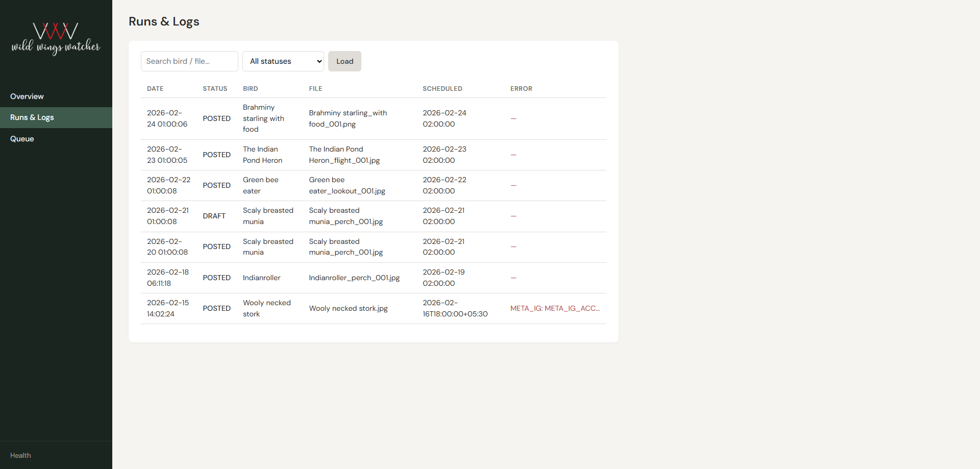Click the Runs & Logs page title

(164, 21)
